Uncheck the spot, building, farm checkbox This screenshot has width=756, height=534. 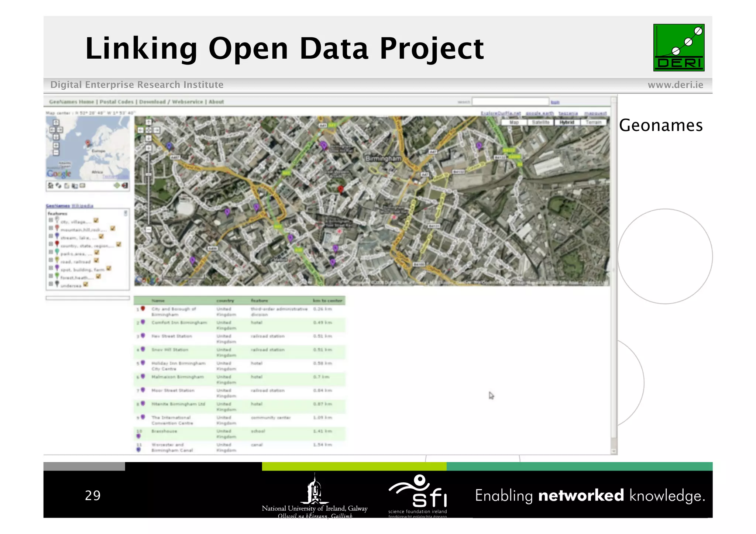109,268
